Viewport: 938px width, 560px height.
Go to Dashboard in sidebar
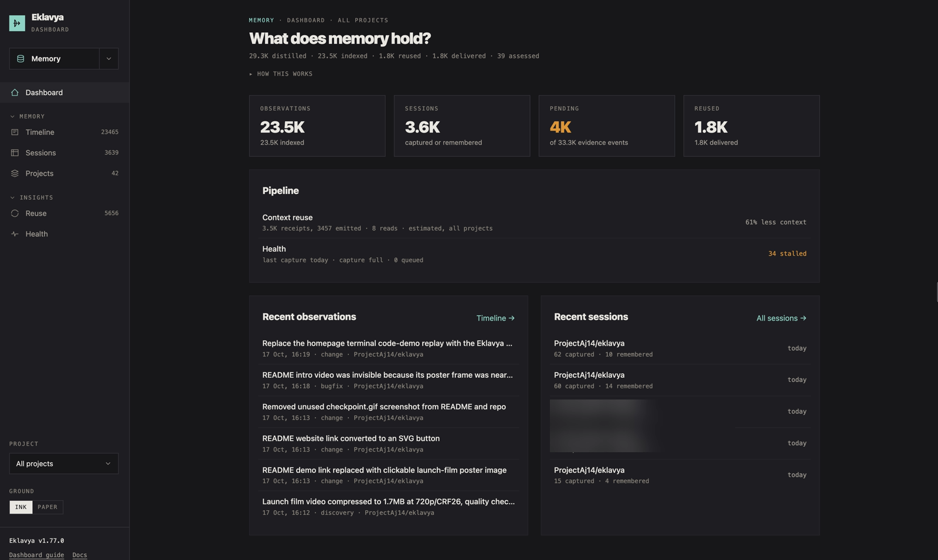click(x=64, y=93)
